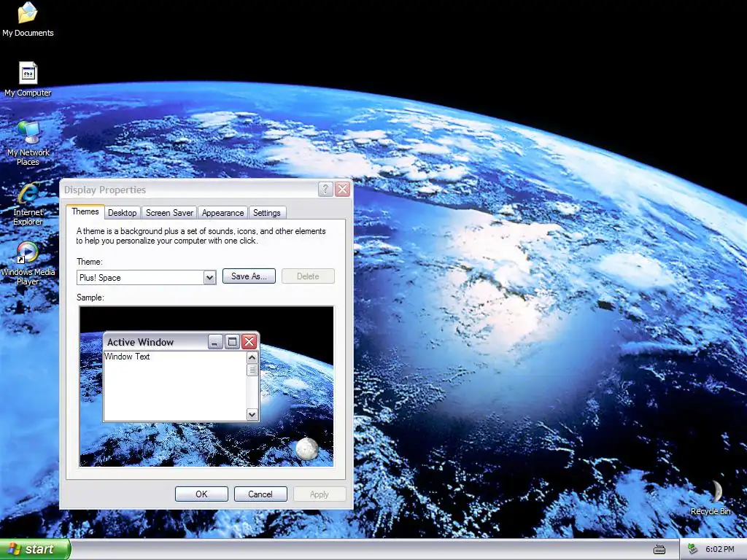
Task: Switch to the Desktop tab
Action: coord(122,213)
